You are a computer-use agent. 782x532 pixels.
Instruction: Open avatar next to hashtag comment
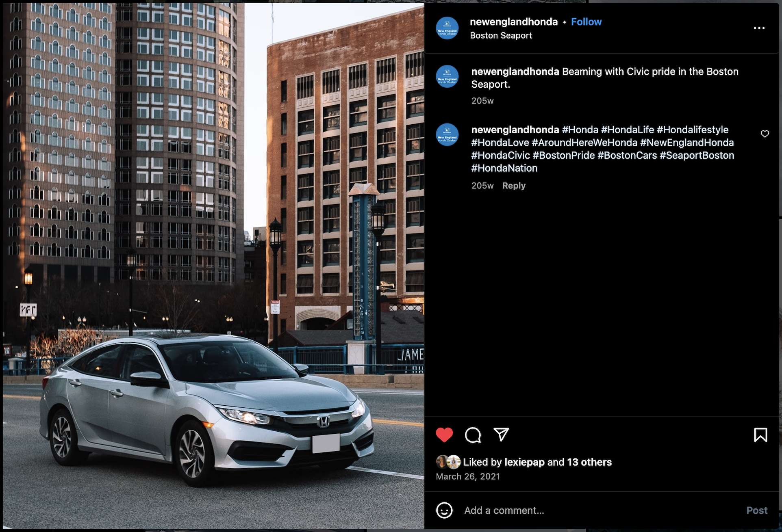pyautogui.click(x=447, y=134)
